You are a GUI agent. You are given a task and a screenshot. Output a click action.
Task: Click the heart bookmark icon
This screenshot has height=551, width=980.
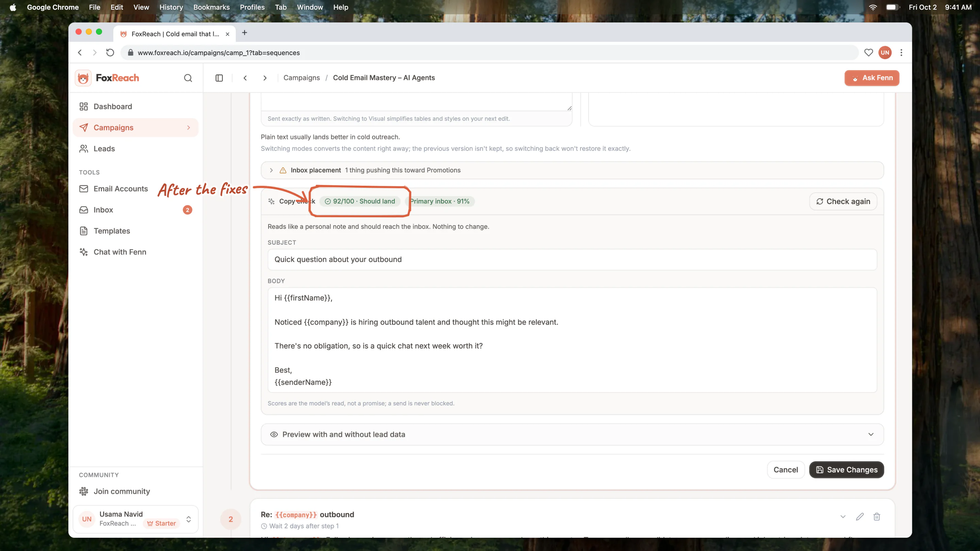[868, 53]
